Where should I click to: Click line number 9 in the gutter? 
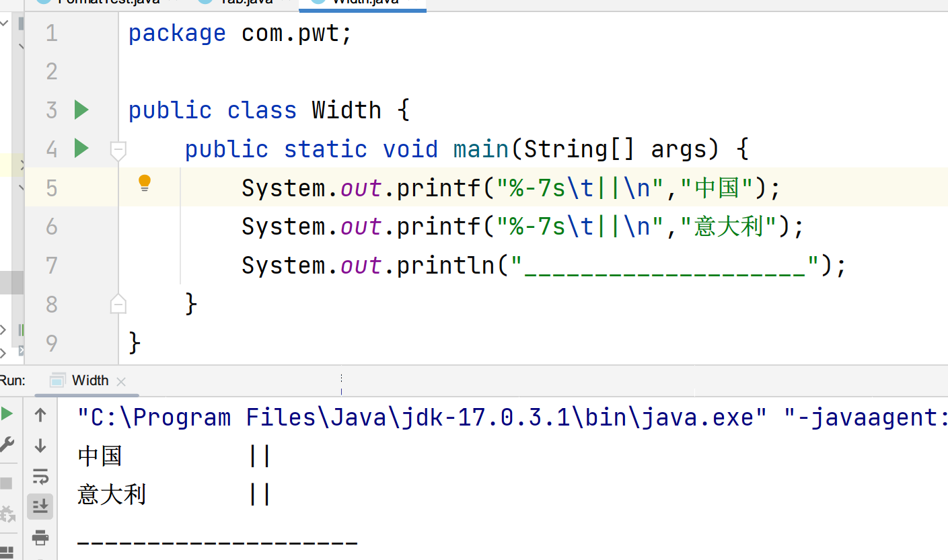click(x=52, y=343)
